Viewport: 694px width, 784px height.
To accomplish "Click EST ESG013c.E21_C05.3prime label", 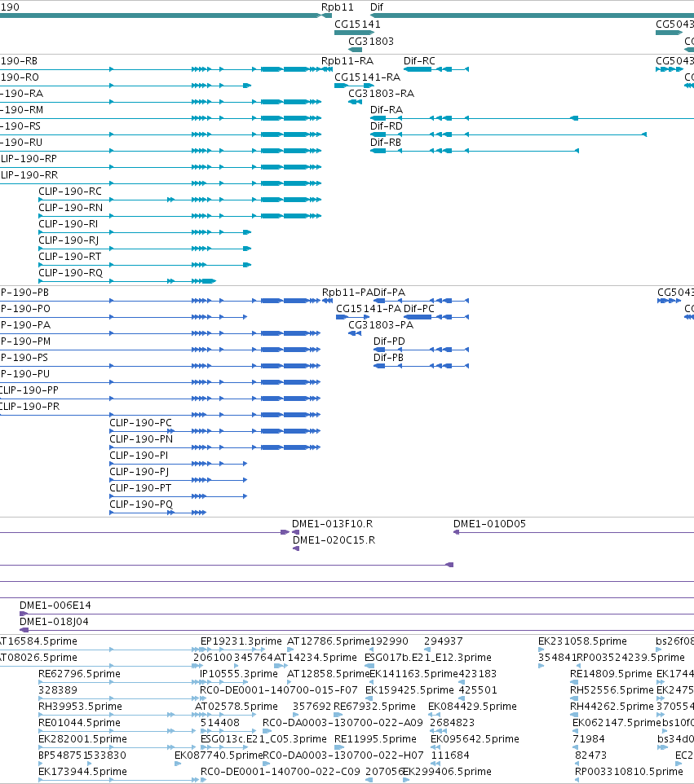I will pos(263,738).
